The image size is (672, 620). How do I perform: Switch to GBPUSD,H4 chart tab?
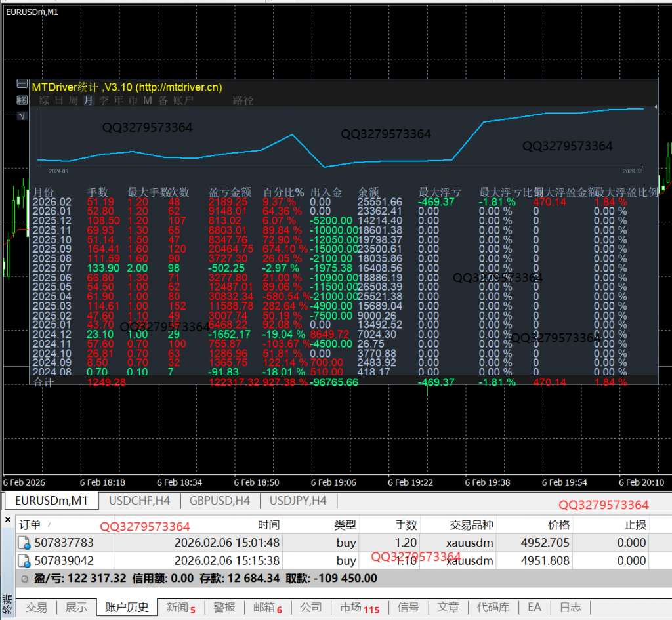pos(219,501)
